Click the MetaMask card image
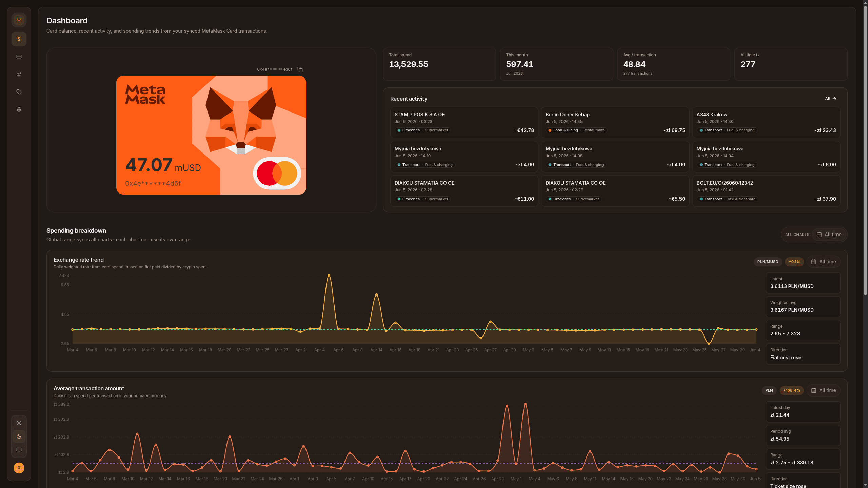 [211, 135]
